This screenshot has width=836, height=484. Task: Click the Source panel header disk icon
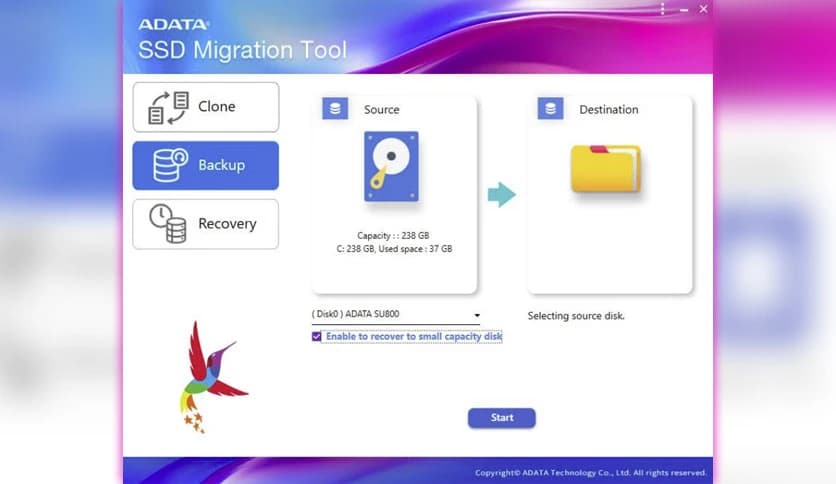click(x=335, y=109)
